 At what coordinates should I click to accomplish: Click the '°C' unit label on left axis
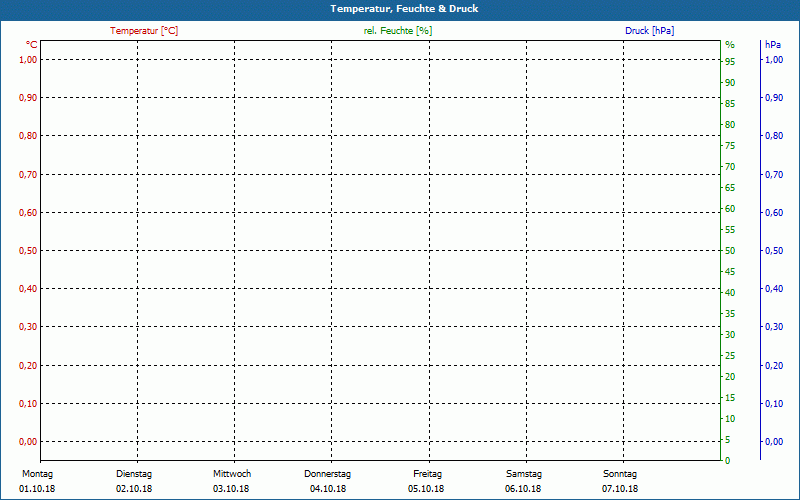pyautogui.click(x=32, y=45)
